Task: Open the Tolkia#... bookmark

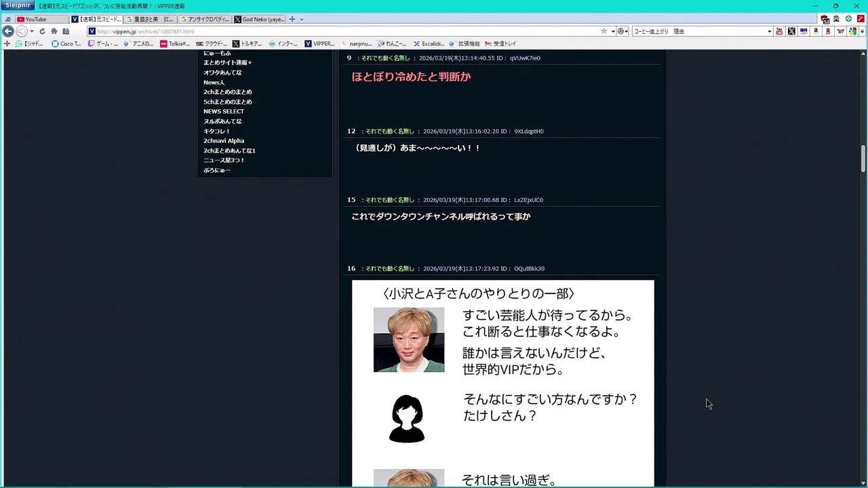Action: pyautogui.click(x=175, y=43)
